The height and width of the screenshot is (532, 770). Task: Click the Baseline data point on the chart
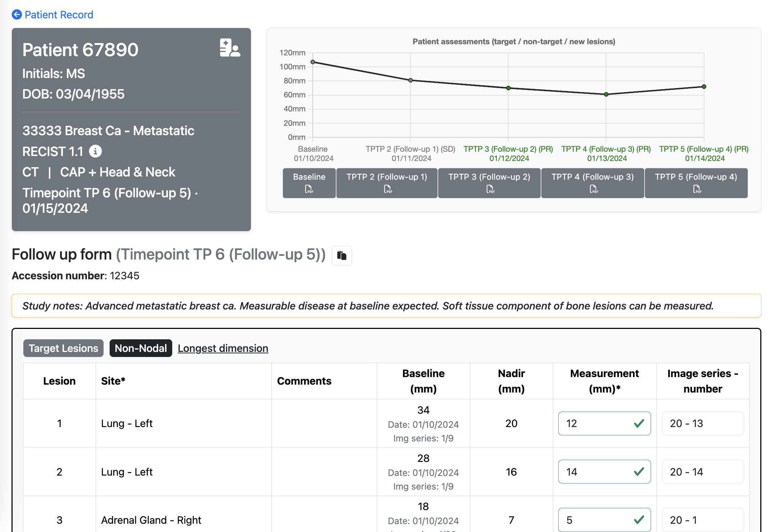313,62
